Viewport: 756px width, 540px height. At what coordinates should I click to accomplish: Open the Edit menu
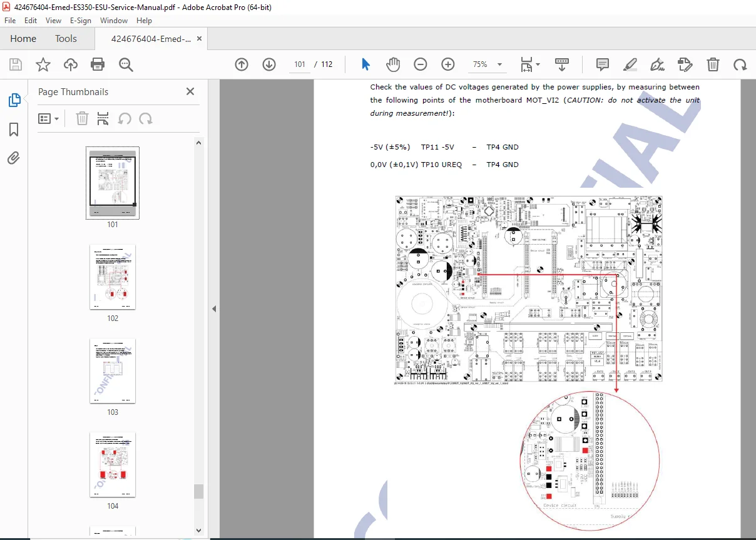tap(31, 20)
